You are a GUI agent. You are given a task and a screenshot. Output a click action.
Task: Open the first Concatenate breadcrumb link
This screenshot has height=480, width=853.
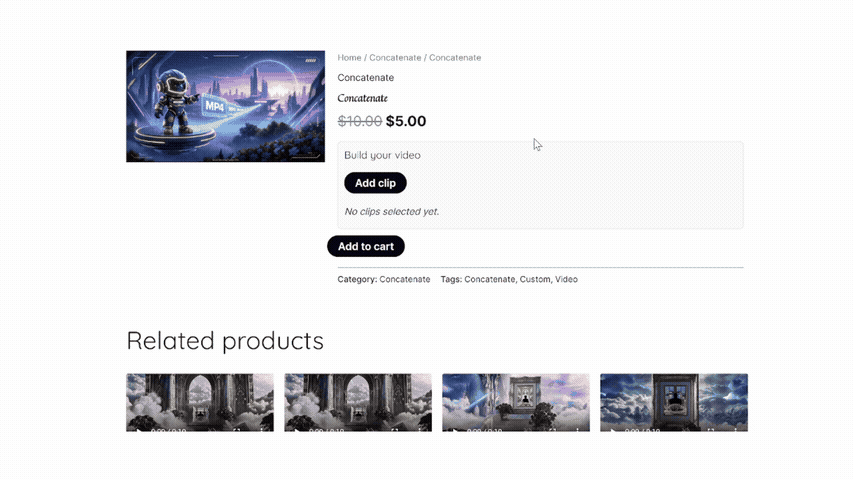coord(395,58)
